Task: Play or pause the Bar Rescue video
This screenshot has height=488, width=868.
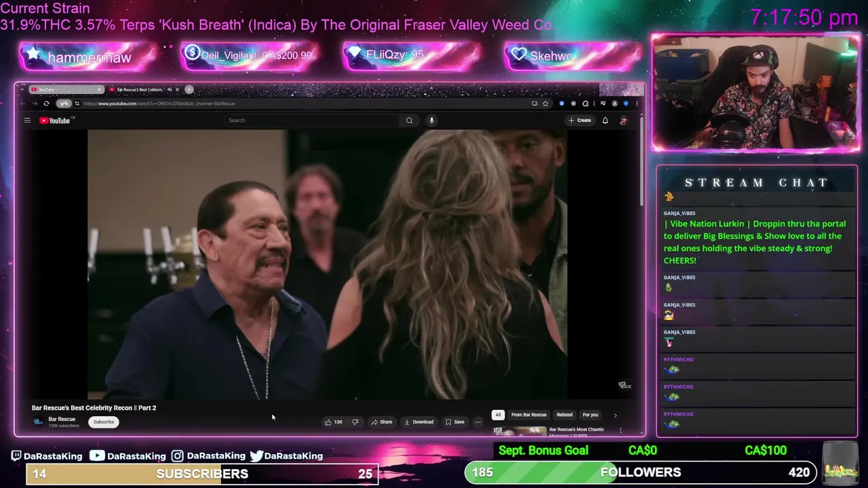Action: point(327,264)
